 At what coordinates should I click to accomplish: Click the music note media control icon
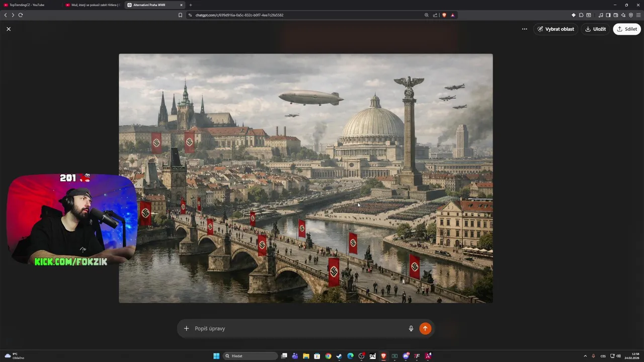click(601, 15)
